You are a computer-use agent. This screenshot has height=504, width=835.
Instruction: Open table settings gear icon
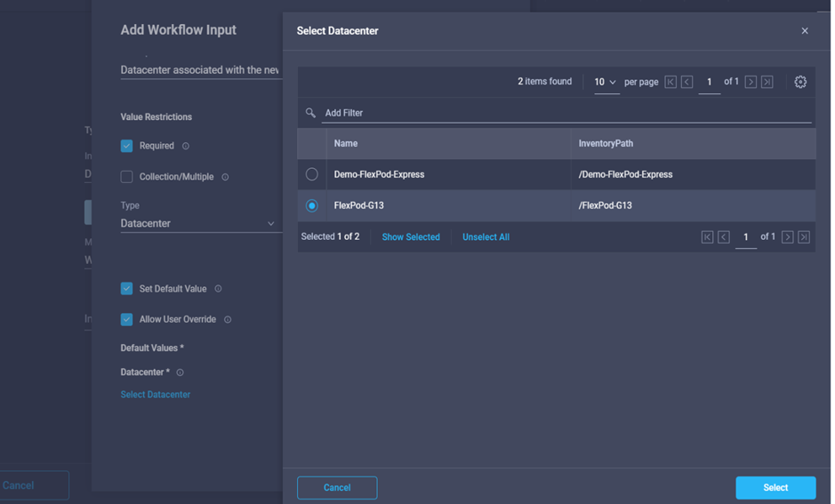tap(800, 82)
